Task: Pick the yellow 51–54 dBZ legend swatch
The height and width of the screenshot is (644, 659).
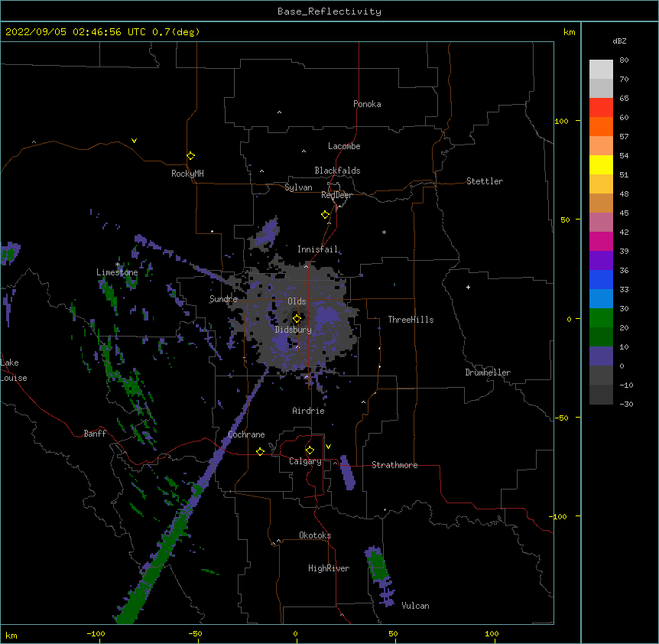Action: click(601, 164)
